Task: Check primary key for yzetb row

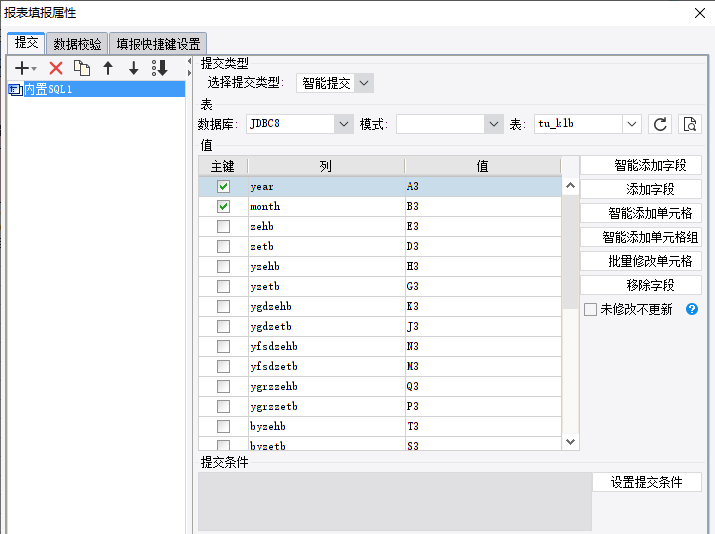Action: tap(223, 286)
